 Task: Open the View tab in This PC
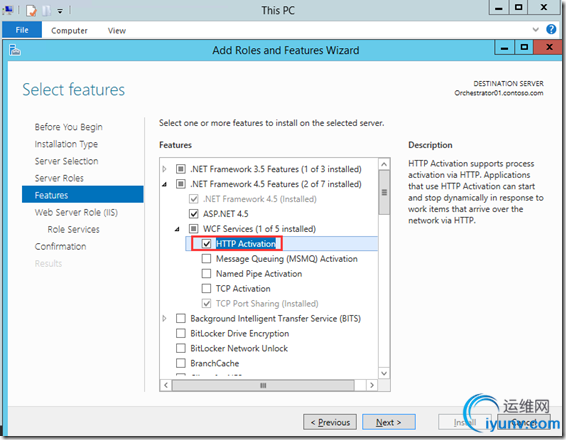(117, 31)
